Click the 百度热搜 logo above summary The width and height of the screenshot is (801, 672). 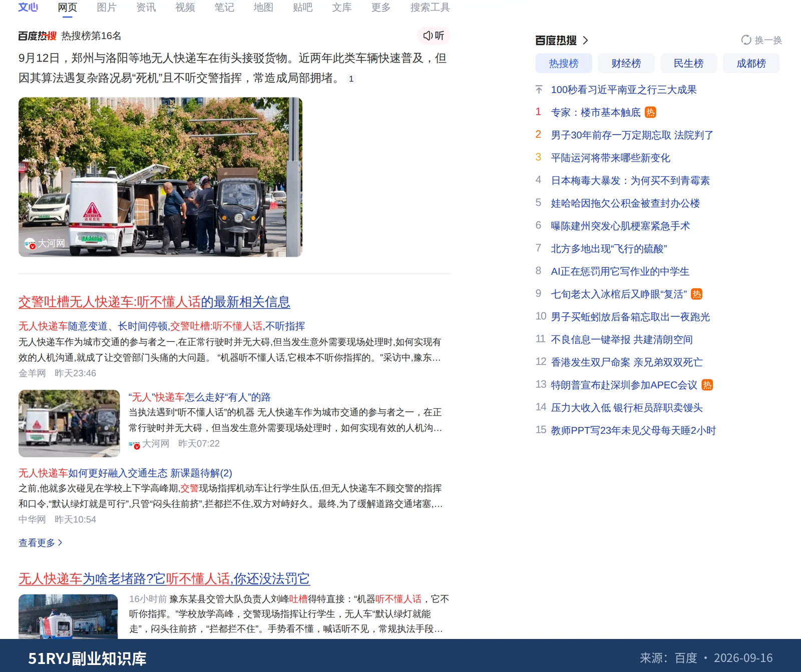(37, 36)
